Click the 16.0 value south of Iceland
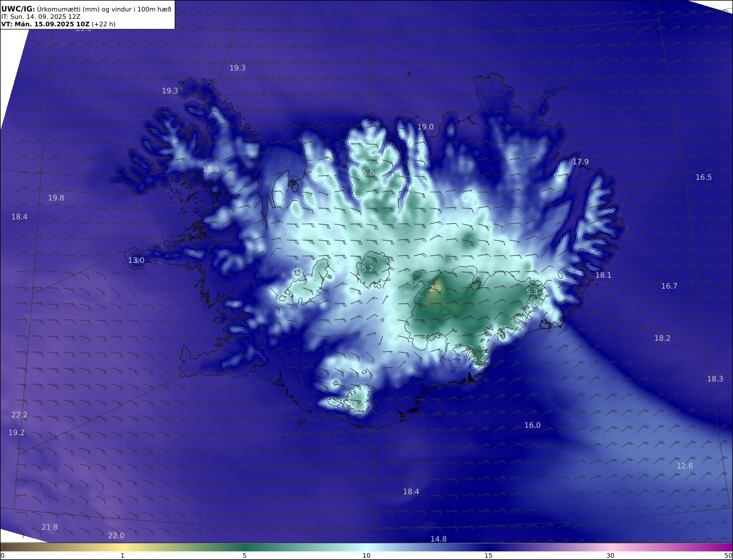733x560 pixels. [533, 425]
